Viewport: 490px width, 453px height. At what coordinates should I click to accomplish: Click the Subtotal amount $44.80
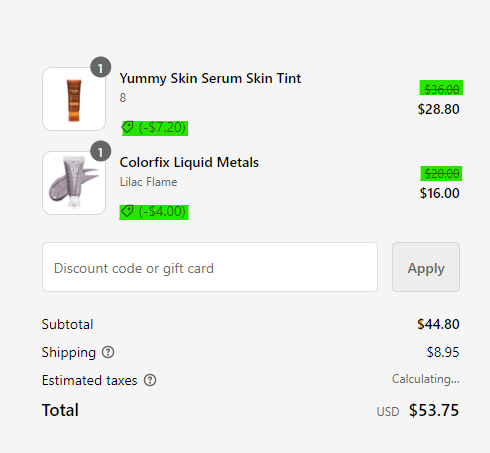438,324
